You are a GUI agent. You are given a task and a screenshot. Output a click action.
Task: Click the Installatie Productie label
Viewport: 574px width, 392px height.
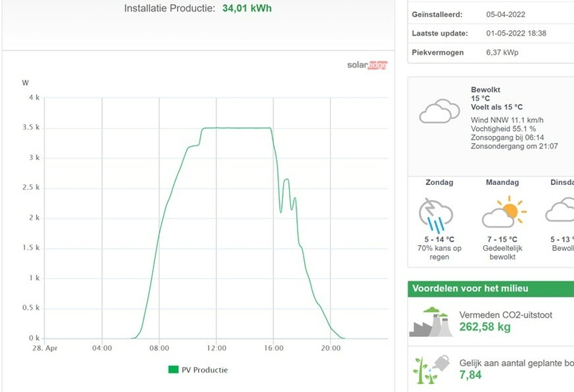coord(169,8)
